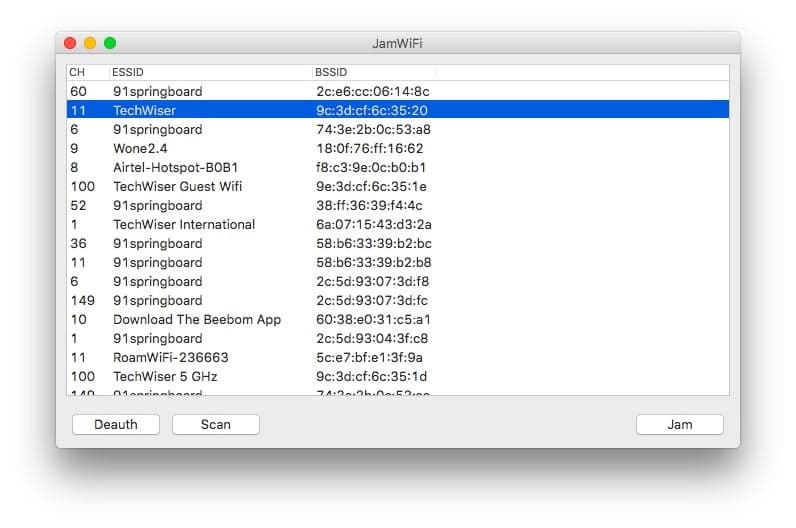The width and height of the screenshot is (796, 528).
Task: Click BSSID 38:ff:36:39:f4:4c
Action: click(x=369, y=206)
